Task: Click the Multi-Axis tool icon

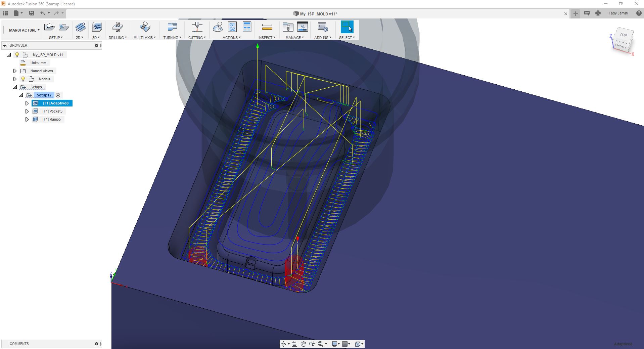Action: tap(145, 27)
